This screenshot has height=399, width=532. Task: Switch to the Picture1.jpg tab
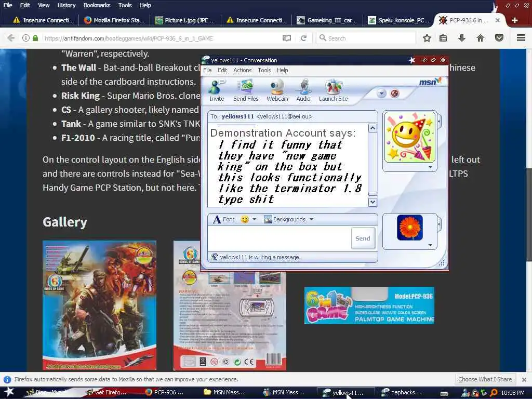point(185,20)
